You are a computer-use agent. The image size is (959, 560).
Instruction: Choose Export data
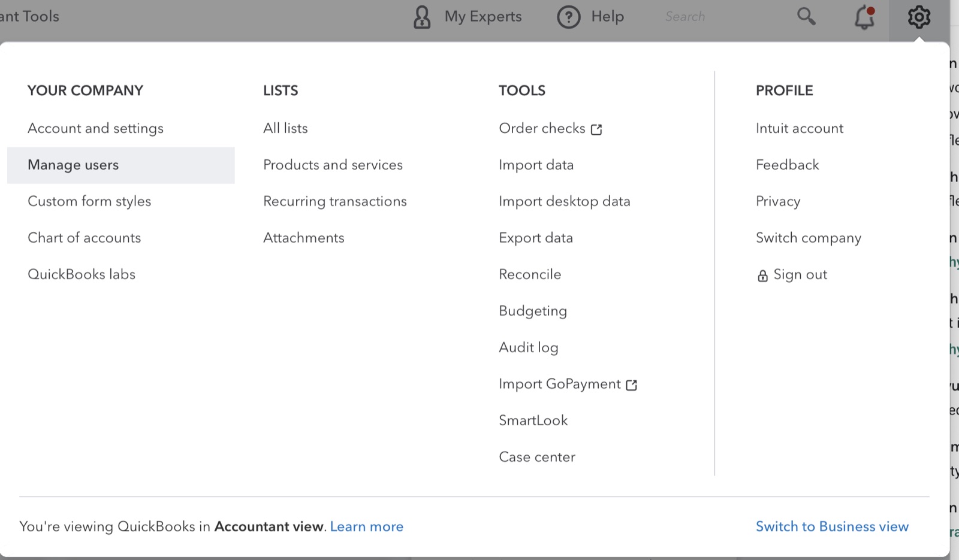535,238
